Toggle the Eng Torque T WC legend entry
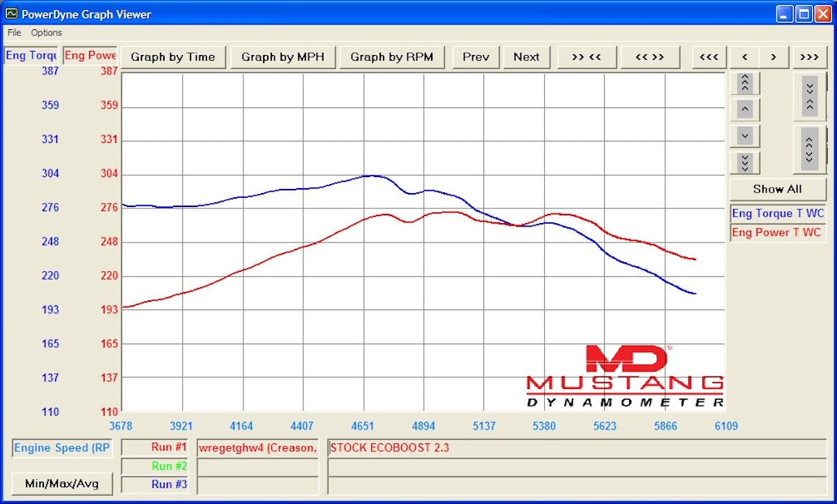837x504 pixels. pyautogui.click(x=777, y=213)
